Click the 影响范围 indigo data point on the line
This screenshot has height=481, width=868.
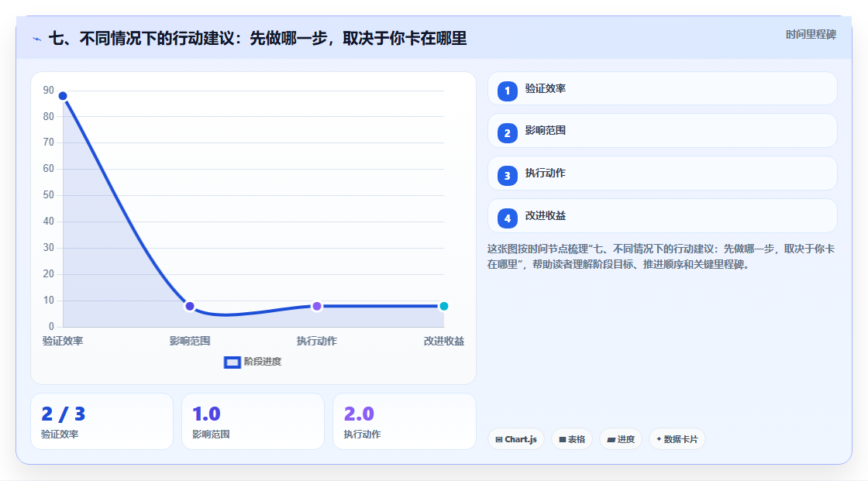tap(190, 306)
